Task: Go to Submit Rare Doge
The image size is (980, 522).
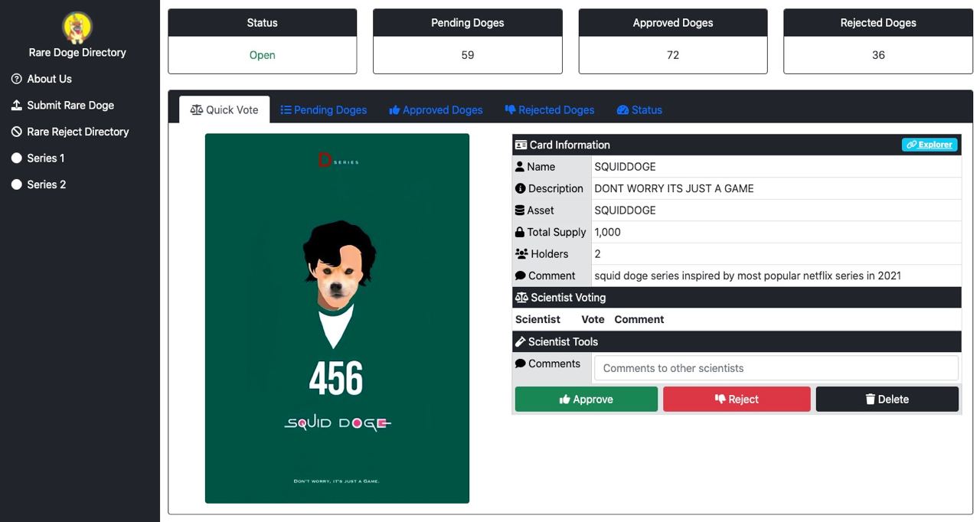Action: tap(70, 105)
